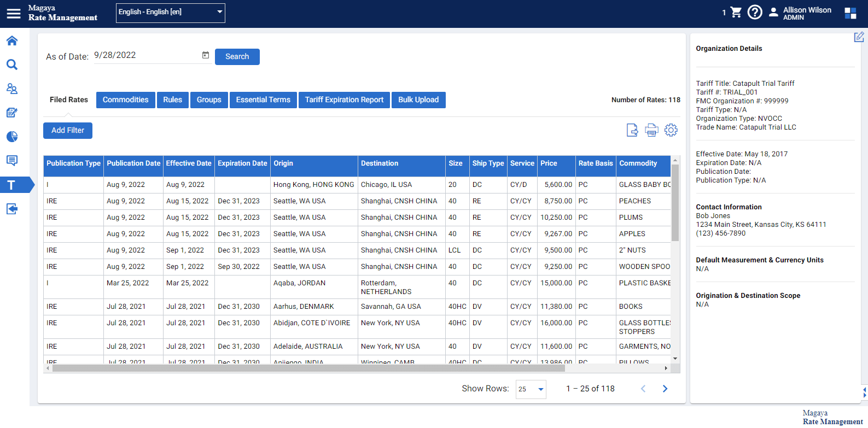This screenshot has height=428, width=868.
Task: Print the rates table
Action: (651, 130)
